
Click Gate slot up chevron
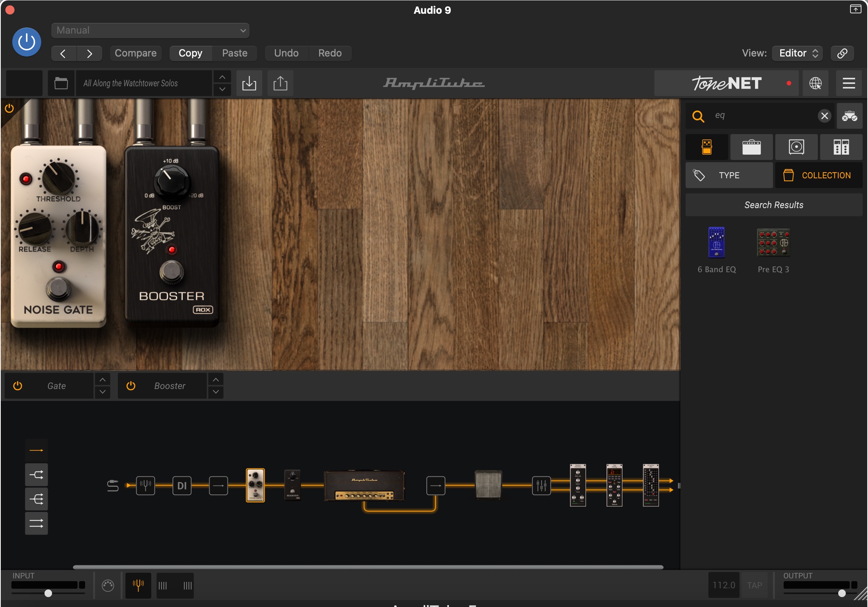pos(102,380)
